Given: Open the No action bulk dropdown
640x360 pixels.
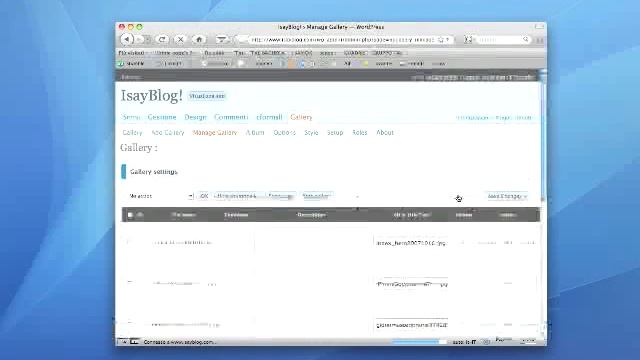Looking at the screenshot, I should click(161, 196).
